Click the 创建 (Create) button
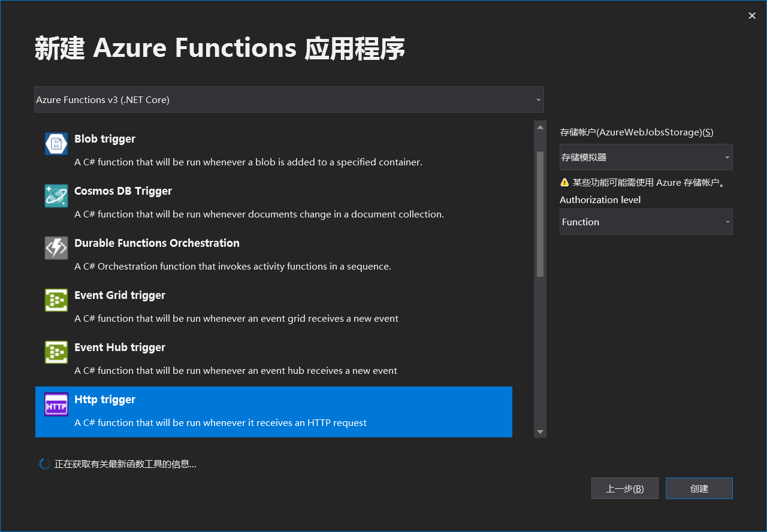Screen dimensions: 767x532 (699, 488)
